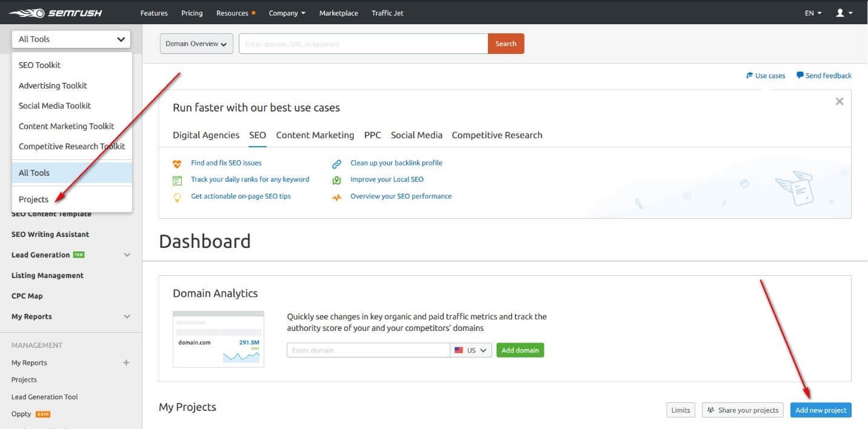Click the map icon beside Improve your Local SEO

336,181
